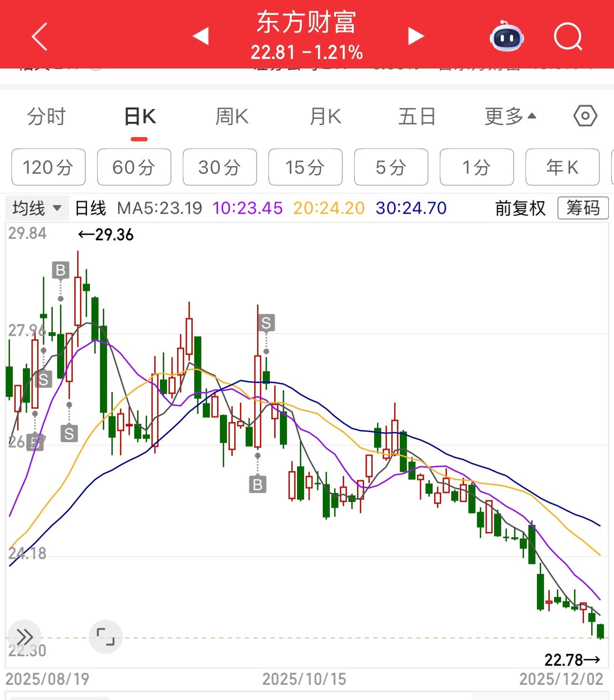This screenshot has width=614, height=700.
Task: Switch adjustment mode via 前复权
Action: (521, 208)
